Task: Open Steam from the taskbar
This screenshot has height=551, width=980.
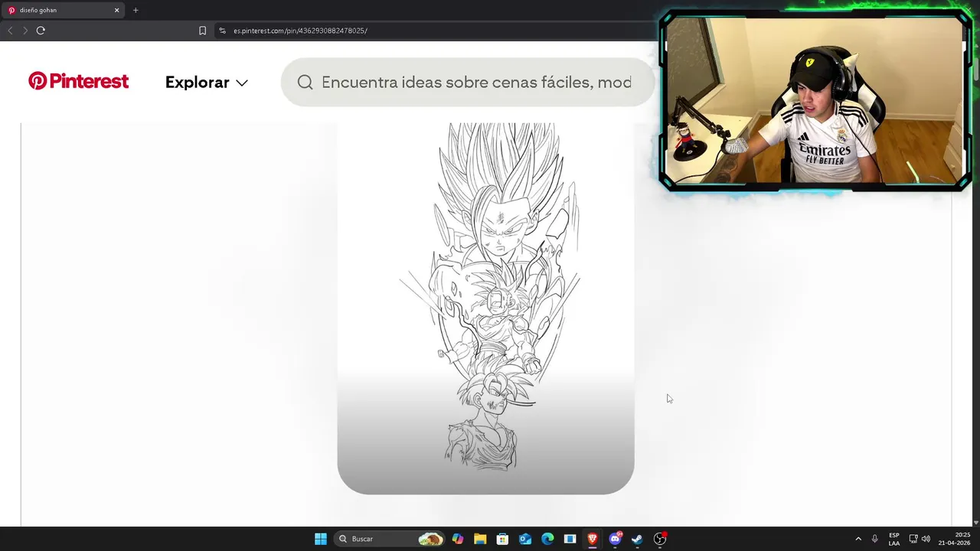Action: pyautogui.click(x=637, y=539)
